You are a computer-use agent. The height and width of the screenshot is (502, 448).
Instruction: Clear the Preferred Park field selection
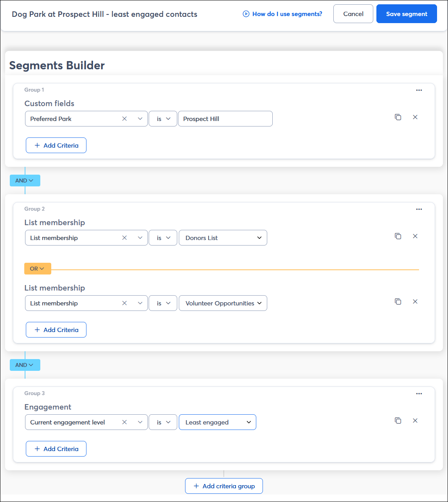click(124, 119)
